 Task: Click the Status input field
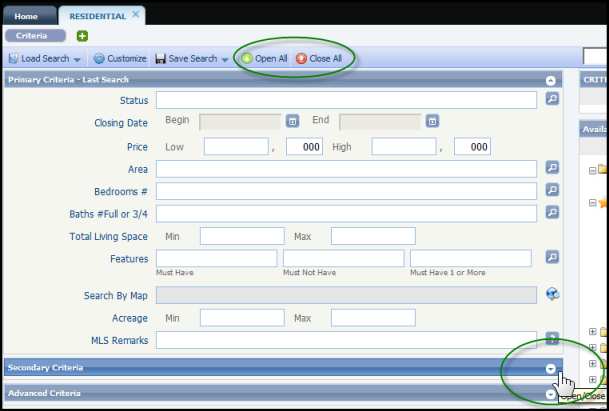(x=346, y=100)
